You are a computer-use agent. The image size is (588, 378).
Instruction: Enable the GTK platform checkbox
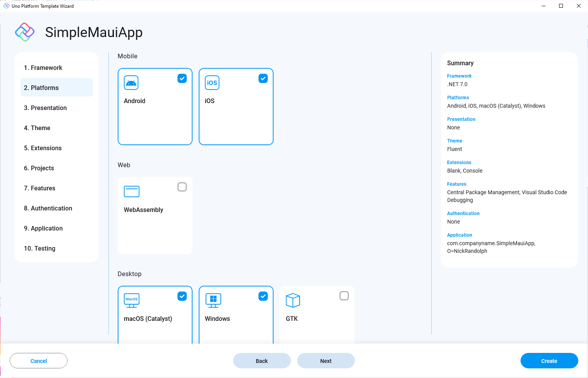(344, 296)
